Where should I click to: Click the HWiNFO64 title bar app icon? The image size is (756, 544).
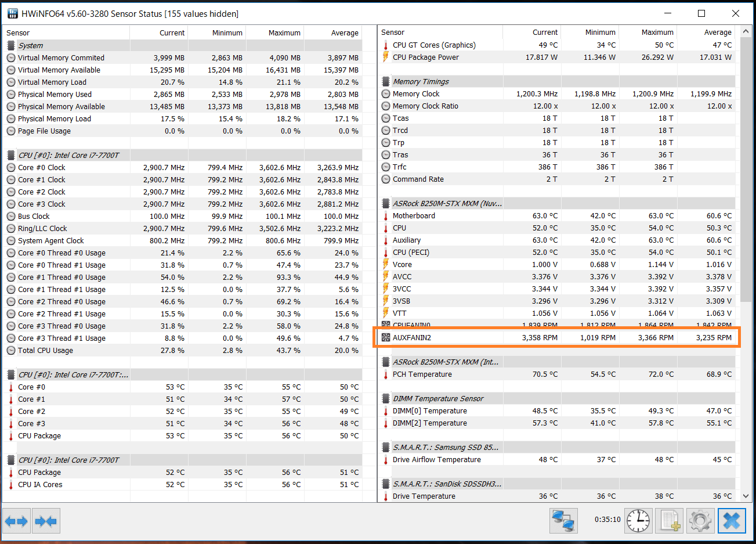(x=12, y=13)
